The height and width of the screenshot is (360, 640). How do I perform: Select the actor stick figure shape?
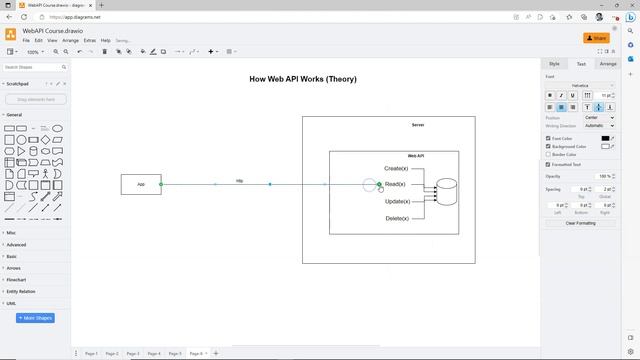point(45,174)
